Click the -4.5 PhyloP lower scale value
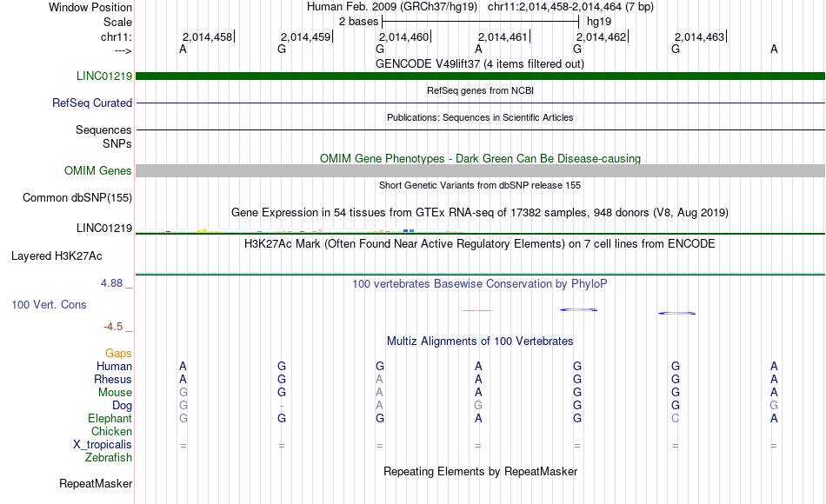Image resolution: width=826 pixels, height=504 pixels. [113, 327]
